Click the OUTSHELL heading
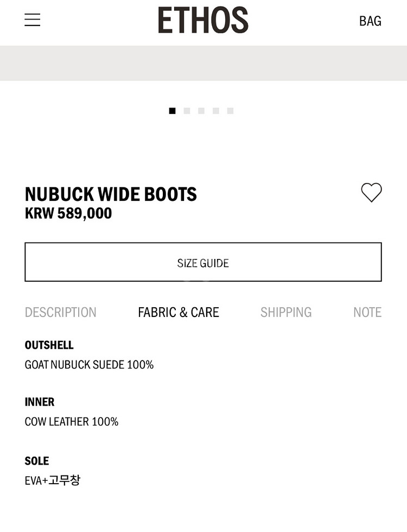 49,345
